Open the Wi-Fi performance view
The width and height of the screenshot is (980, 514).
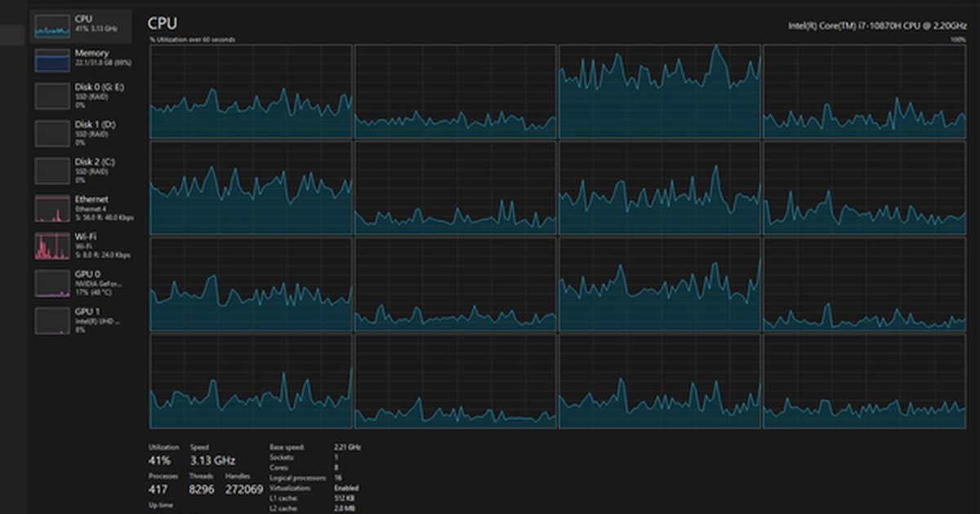coord(81,246)
